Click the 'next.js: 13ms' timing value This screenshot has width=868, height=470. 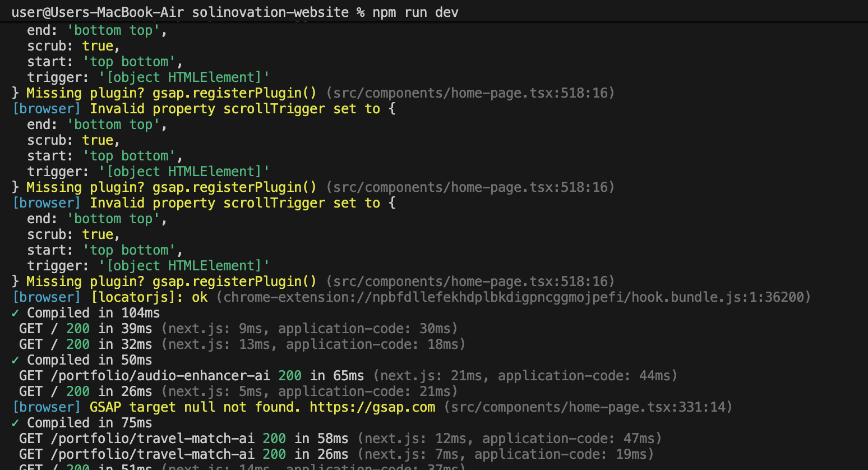[x=219, y=344]
